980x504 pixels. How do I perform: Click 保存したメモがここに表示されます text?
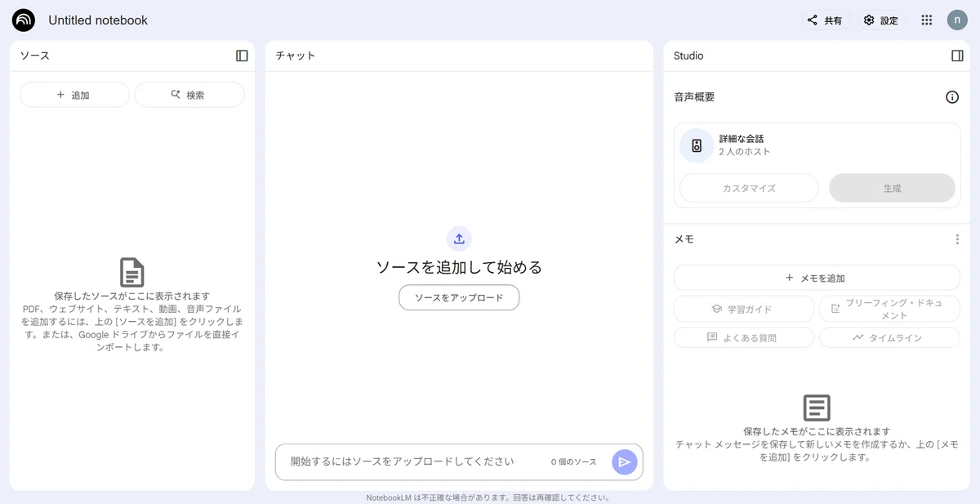pos(817,431)
